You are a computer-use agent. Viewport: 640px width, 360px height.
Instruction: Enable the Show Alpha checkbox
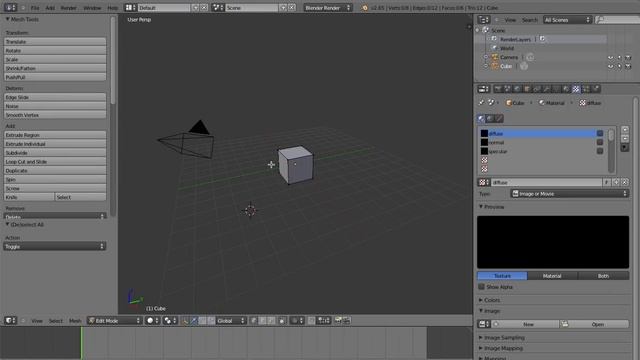pyautogui.click(x=482, y=287)
